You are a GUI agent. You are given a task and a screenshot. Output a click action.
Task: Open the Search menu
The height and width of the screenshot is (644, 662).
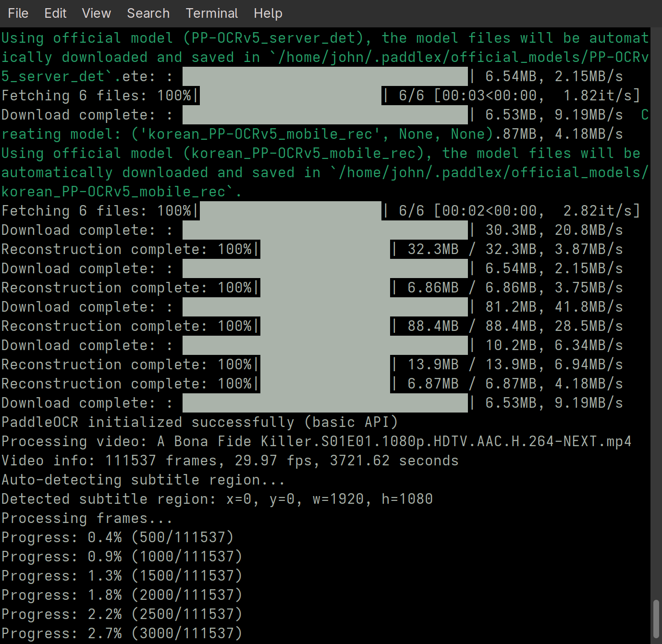148,13
